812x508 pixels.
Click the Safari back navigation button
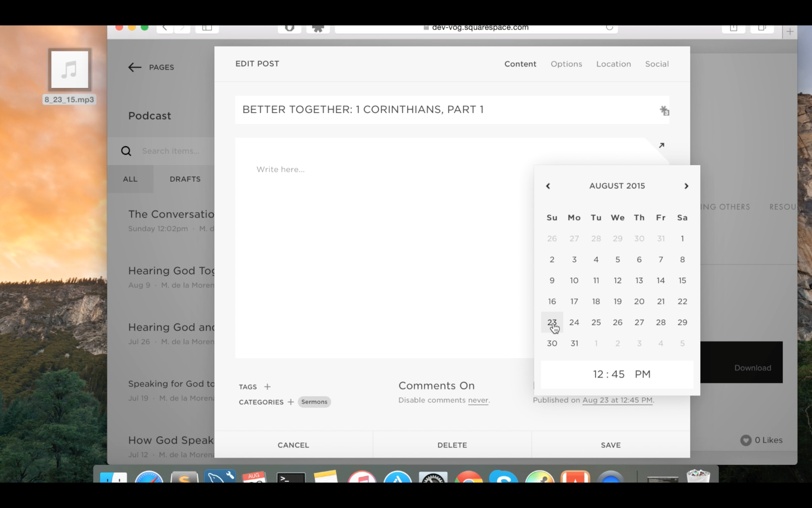165,28
